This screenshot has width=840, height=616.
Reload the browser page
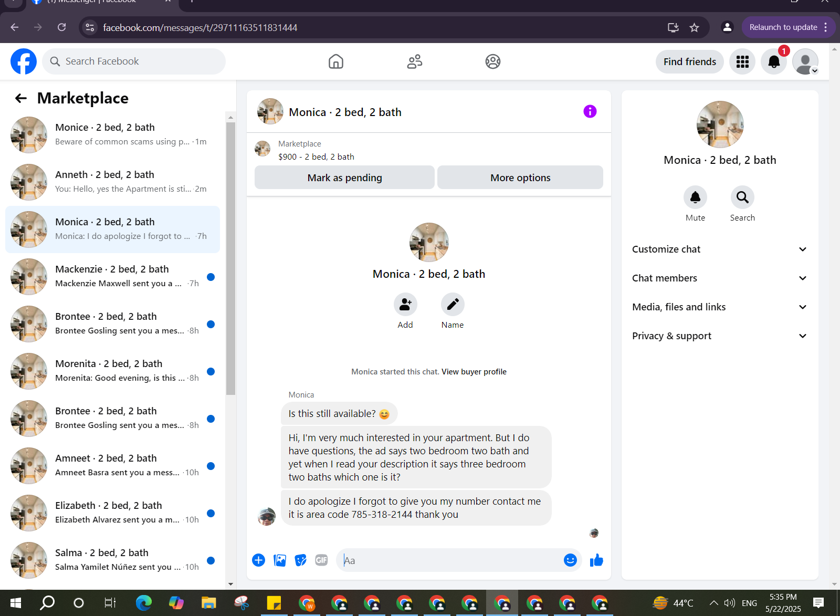61,27
